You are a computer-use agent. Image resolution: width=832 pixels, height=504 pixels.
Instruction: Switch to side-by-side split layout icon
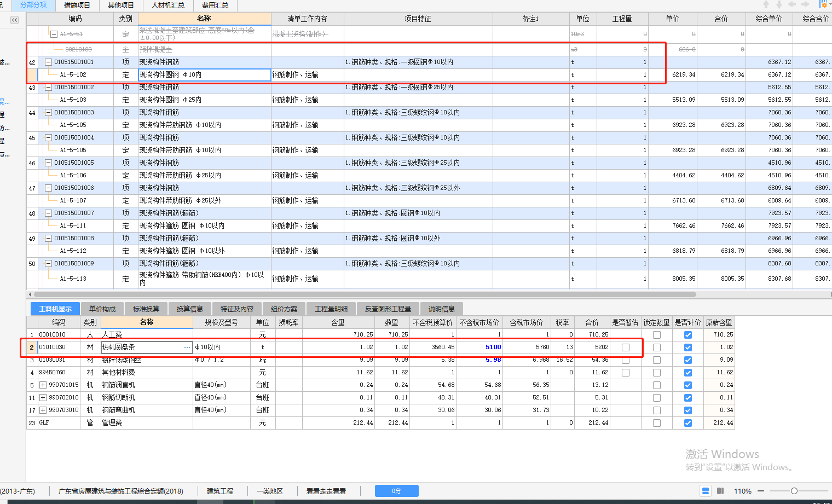[x=720, y=491]
